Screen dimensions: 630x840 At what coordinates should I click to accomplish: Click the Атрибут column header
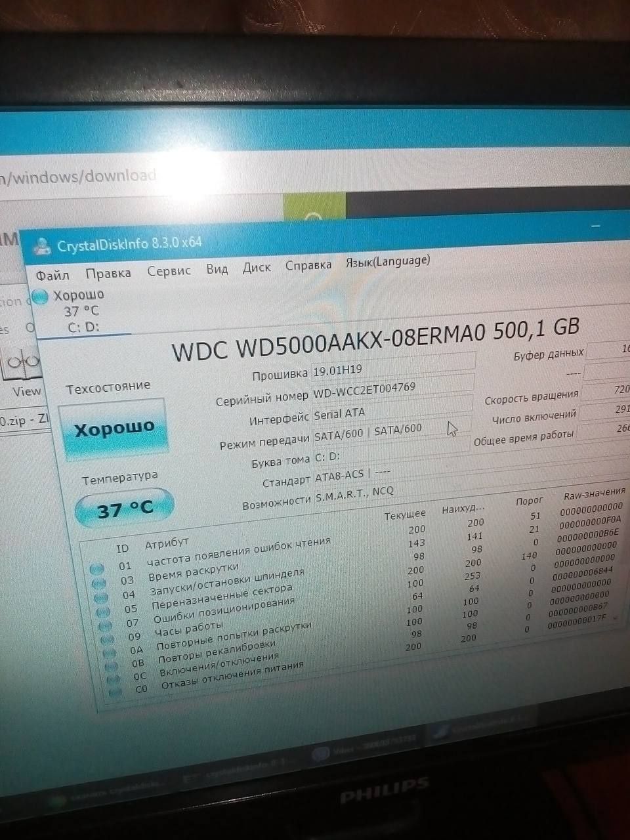point(167,544)
